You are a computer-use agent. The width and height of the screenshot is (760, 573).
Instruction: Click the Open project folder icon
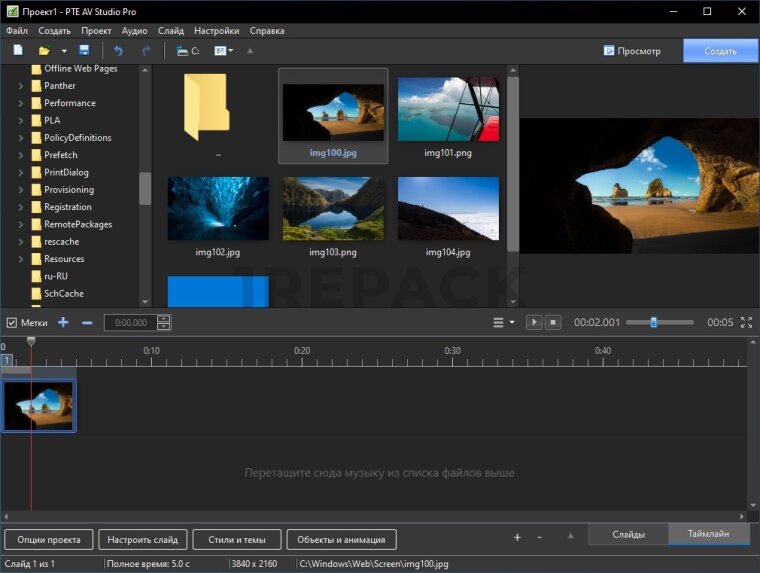click(44, 50)
